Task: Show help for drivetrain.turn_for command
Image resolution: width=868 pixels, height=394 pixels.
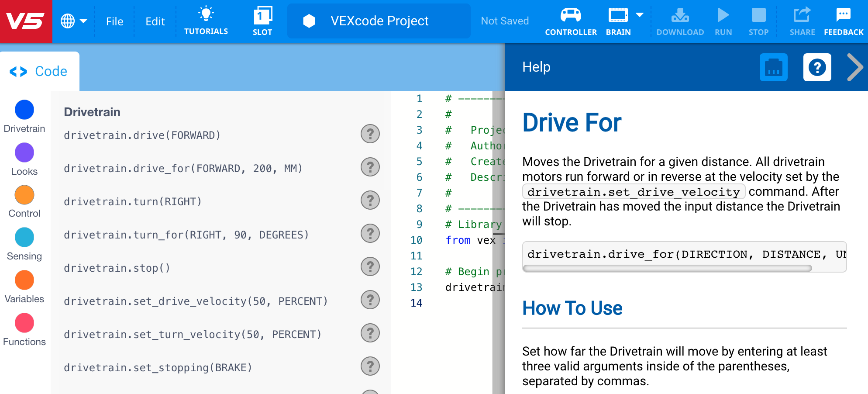Action: [370, 234]
